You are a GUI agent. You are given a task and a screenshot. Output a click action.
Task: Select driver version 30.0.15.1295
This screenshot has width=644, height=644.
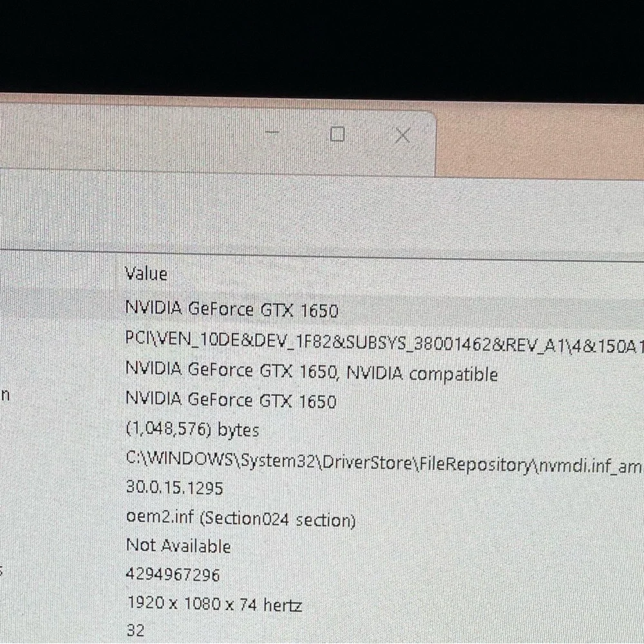tap(174, 488)
